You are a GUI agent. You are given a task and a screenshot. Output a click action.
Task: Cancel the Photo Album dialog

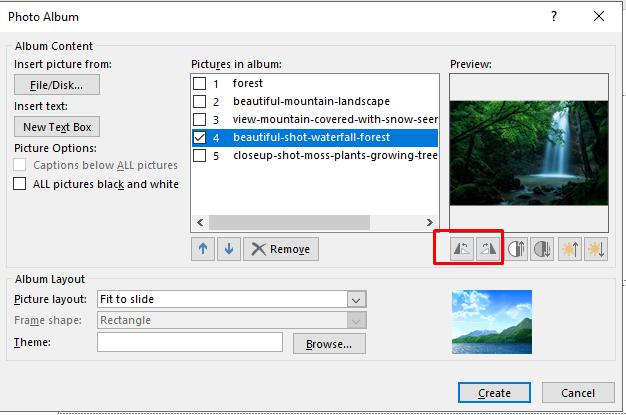tap(578, 393)
